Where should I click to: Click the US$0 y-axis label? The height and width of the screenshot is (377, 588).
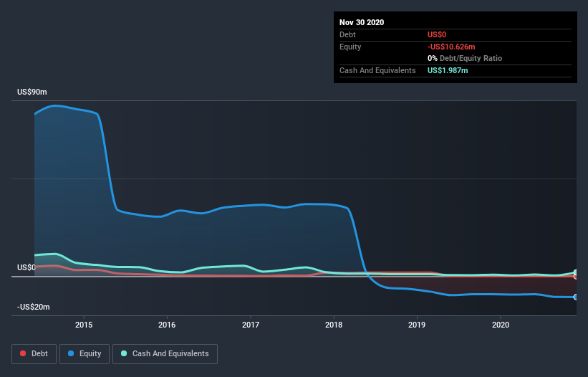pos(26,267)
